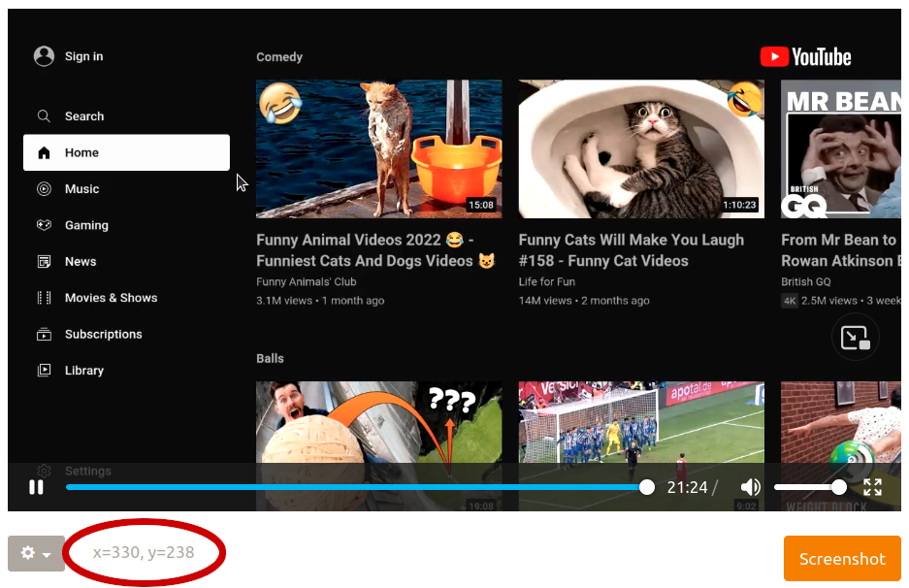Click the News newspaper icon in sidebar

tap(44, 262)
